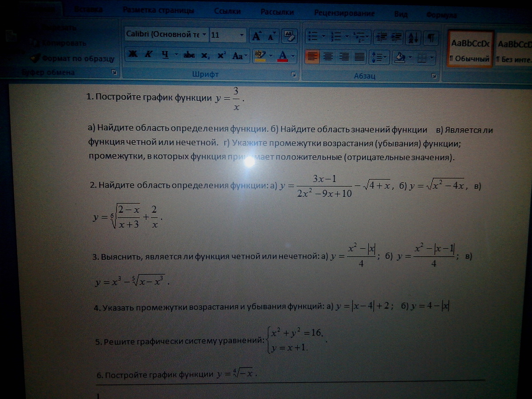This screenshot has width=532, height=399.
Task: Open the font size dropdown
Action: [x=242, y=35]
